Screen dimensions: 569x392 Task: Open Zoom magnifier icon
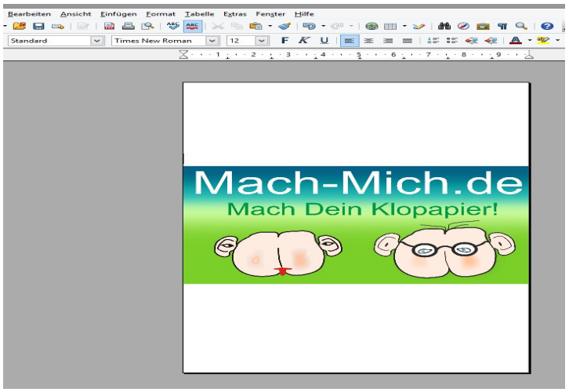point(521,26)
